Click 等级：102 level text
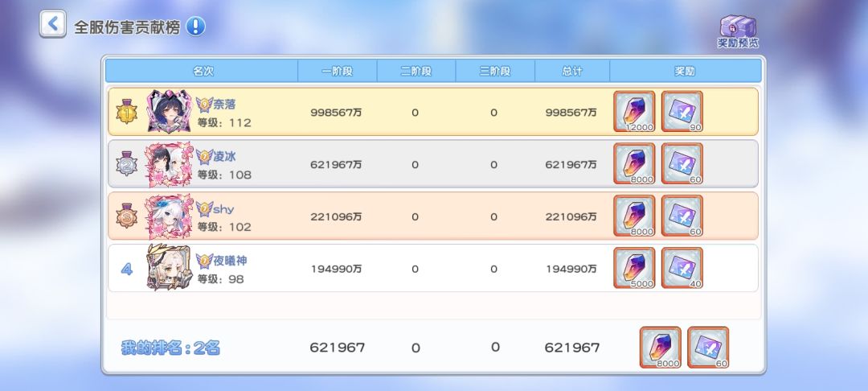The width and height of the screenshot is (868, 391). pyautogui.click(x=224, y=227)
